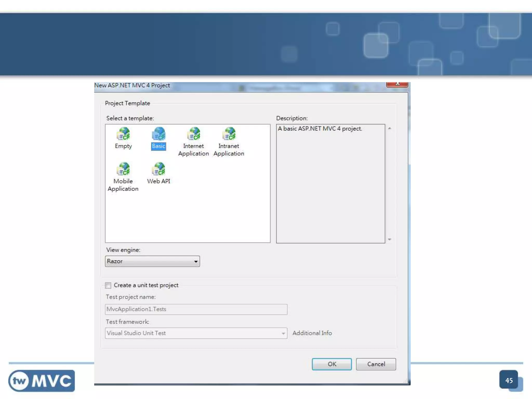Image resolution: width=532 pixels, height=399 pixels.
Task: Pick the Mobile Application template icon
Action: [x=123, y=169]
